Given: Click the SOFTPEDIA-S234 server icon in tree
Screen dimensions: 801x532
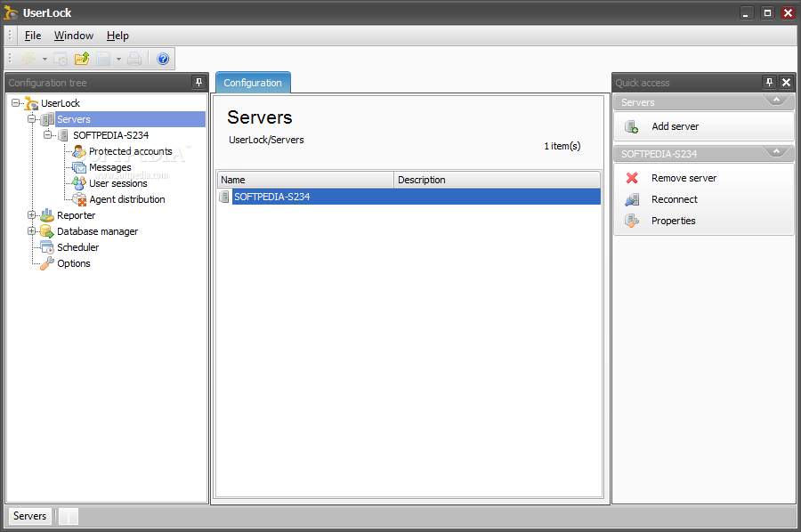Looking at the screenshot, I should 63,135.
